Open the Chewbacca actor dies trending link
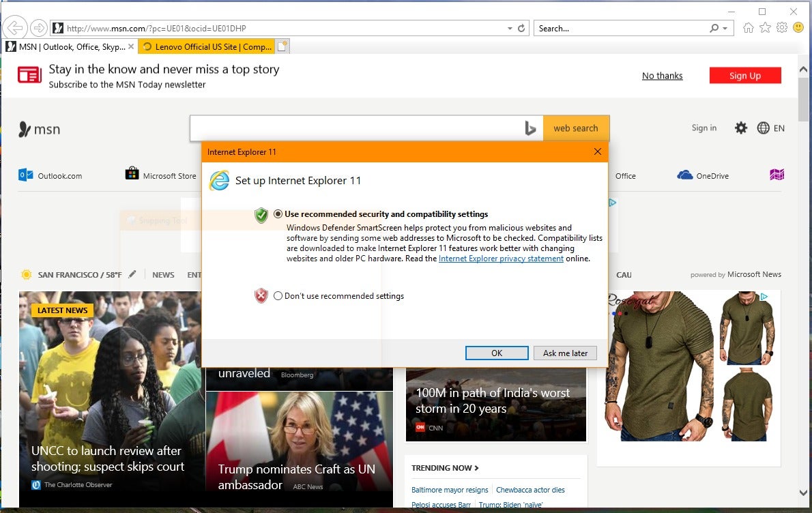 [x=530, y=490]
